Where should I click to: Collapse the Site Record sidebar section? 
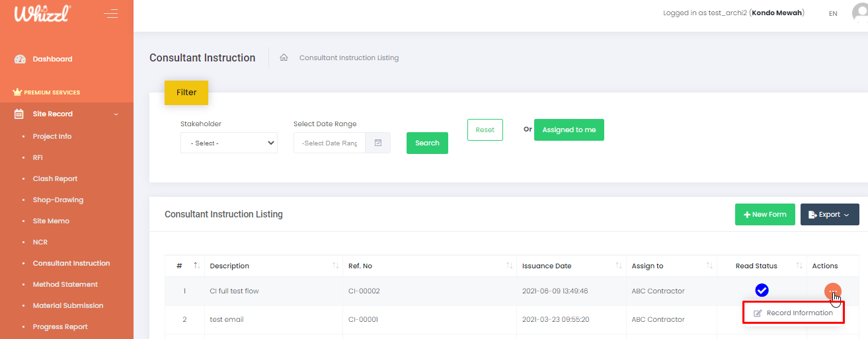pyautogui.click(x=116, y=114)
